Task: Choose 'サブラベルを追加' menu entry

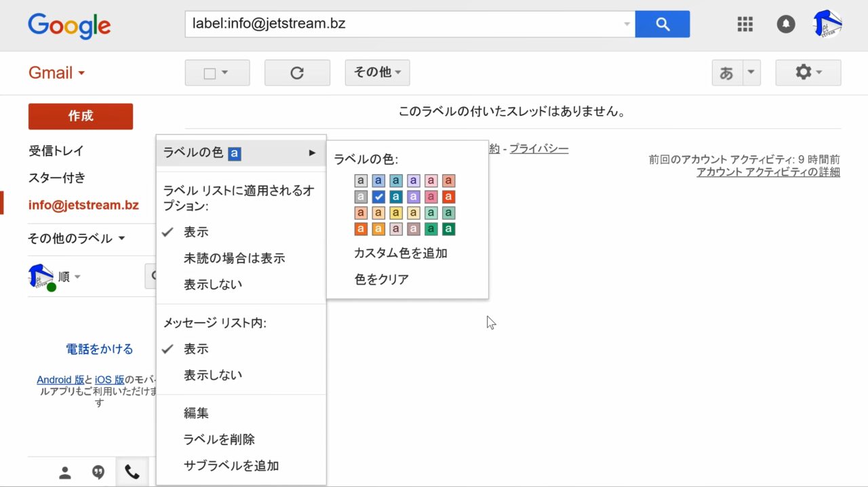Action: tap(231, 466)
